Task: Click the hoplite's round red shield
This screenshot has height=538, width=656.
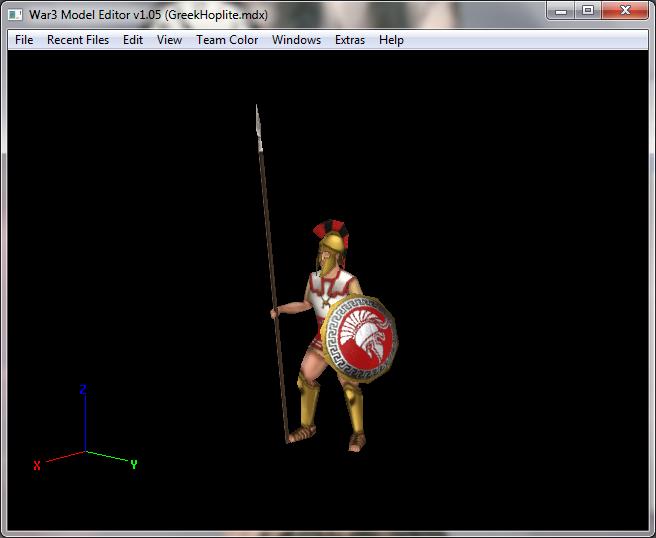Action: tap(360, 338)
